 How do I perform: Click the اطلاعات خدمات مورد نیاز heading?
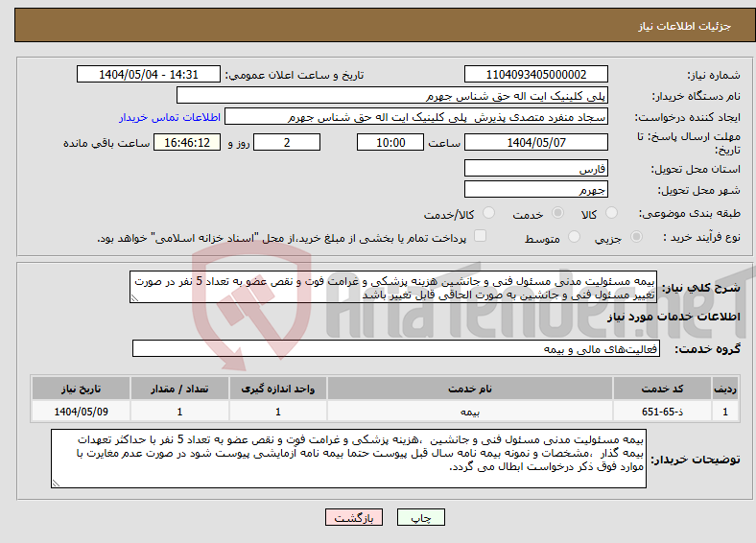tap(673, 317)
